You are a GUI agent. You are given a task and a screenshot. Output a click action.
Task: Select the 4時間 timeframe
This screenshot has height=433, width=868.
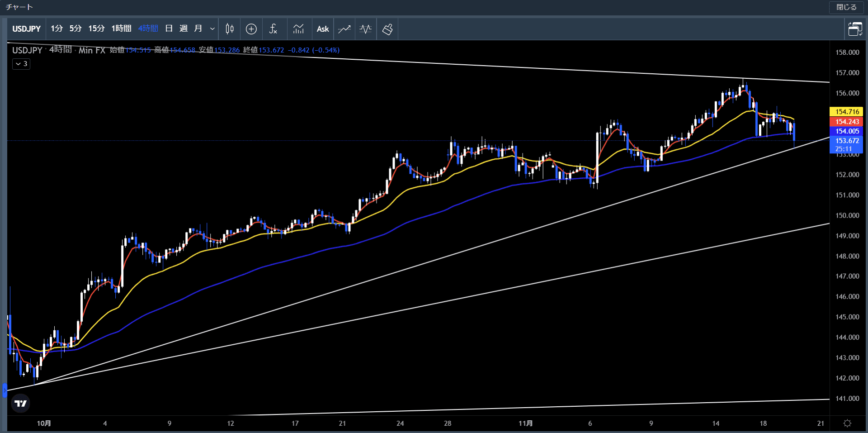(x=148, y=29)
